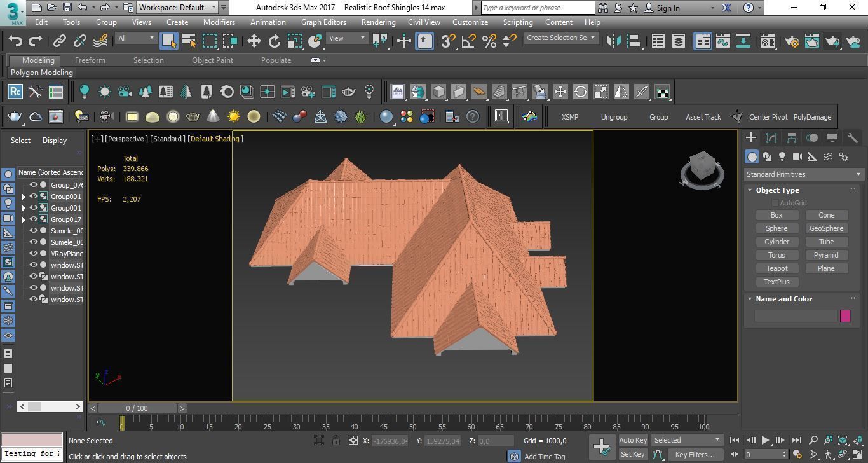This screenshot has width=868, height=463.
Task: Open the All selection filter dropdown
Action: [136, 38]
